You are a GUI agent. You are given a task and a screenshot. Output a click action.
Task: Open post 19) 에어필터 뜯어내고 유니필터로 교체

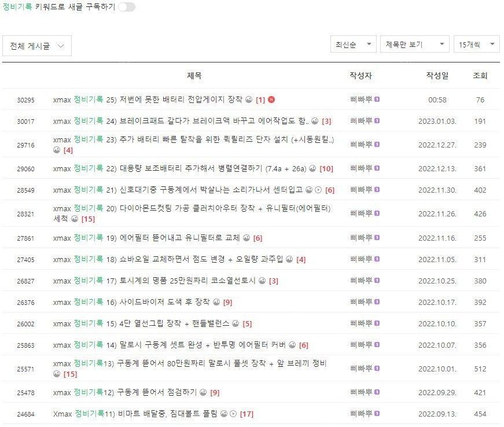coord(146,238)
